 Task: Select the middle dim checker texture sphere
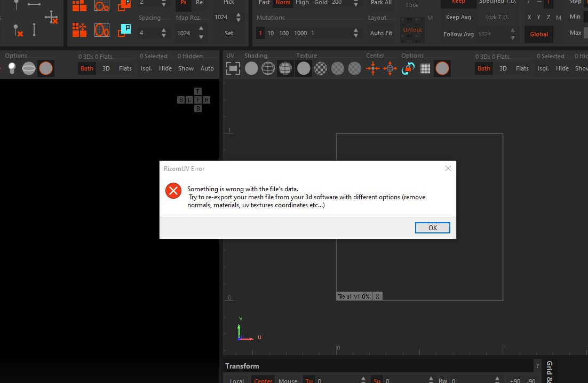[x=338, y=68]
